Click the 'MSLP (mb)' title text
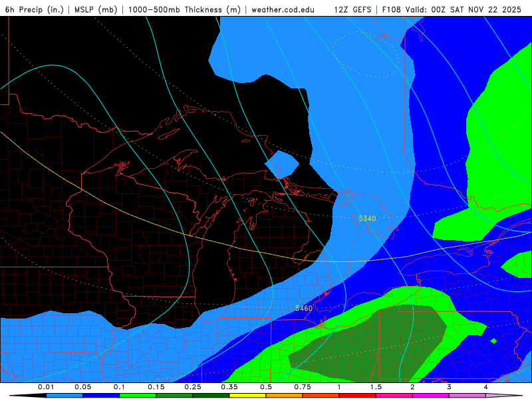Image resolution: width=532 pixels, height=399 pixels. (96, 9)
